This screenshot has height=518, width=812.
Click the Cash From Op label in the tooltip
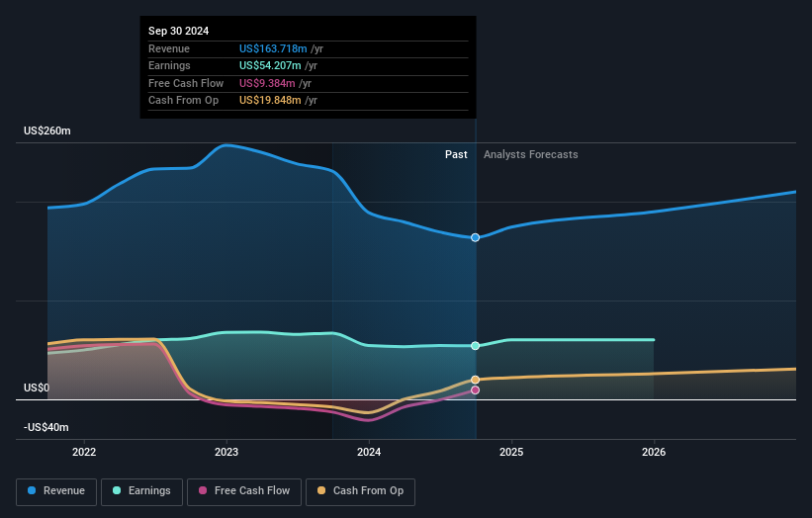coord(183,101)
